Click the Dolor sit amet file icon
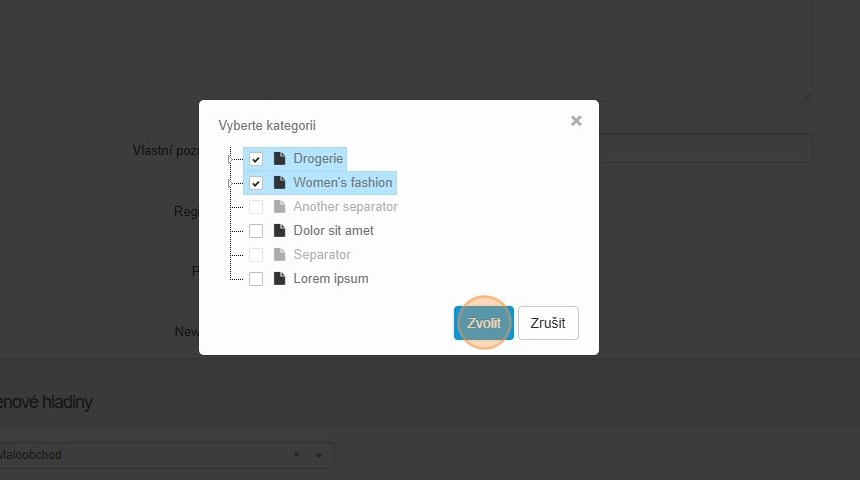860x480 pixels. point(280,231)
